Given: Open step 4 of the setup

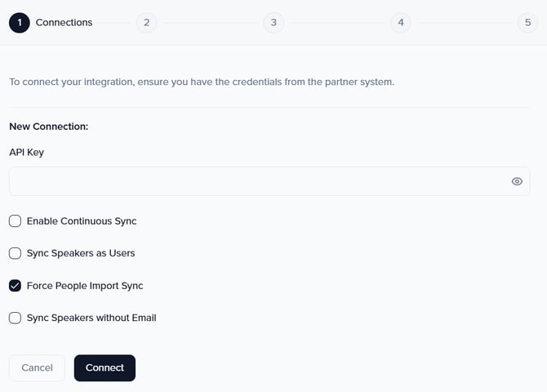Looking at the screenshot, I should (x=400, y=23).
